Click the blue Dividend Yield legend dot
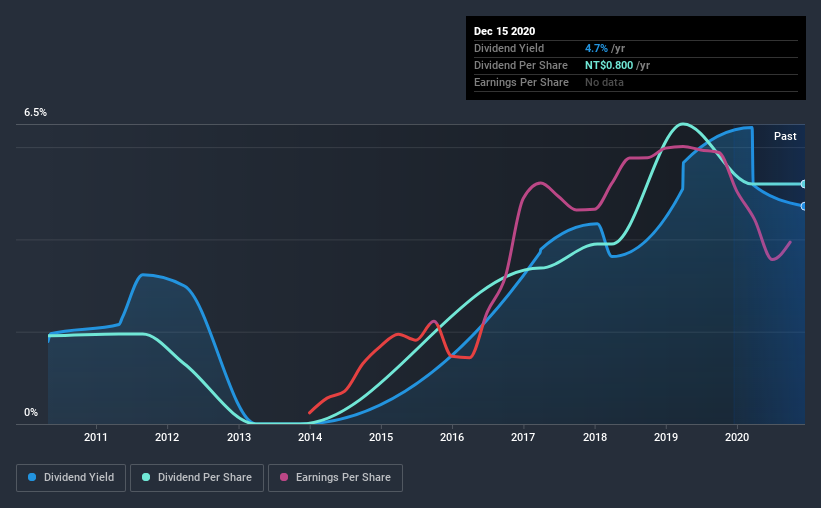Viewport: 821px width, 508px height. point(32,477)
